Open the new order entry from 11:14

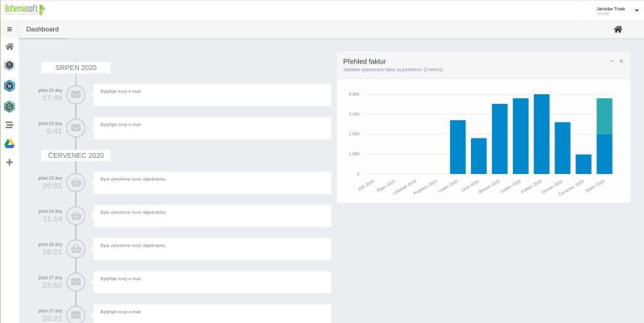[212, 215]
